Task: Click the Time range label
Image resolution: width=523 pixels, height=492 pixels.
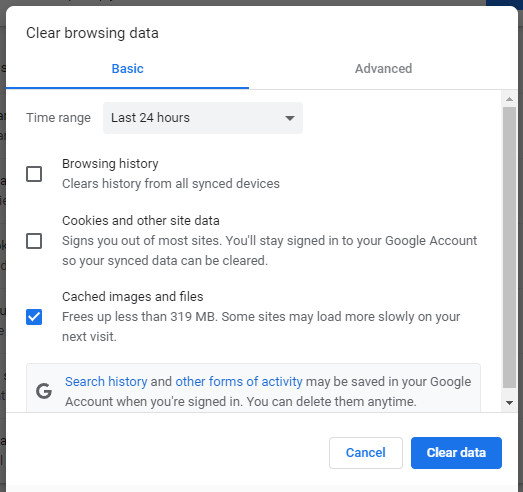Action: [58, 118]
